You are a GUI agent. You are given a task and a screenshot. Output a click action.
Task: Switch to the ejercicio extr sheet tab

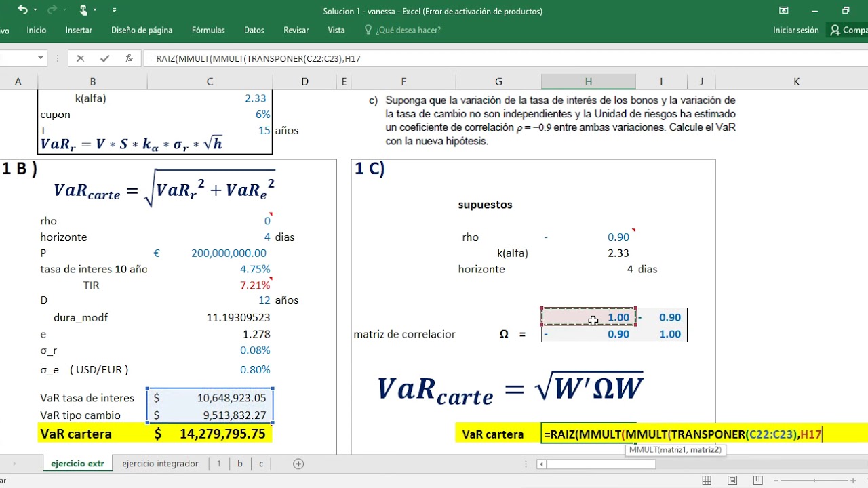coord(77,464)
